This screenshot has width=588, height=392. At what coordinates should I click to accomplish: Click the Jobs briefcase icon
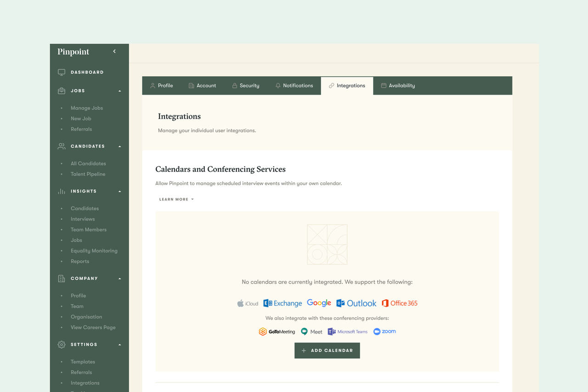coord(61,91)
